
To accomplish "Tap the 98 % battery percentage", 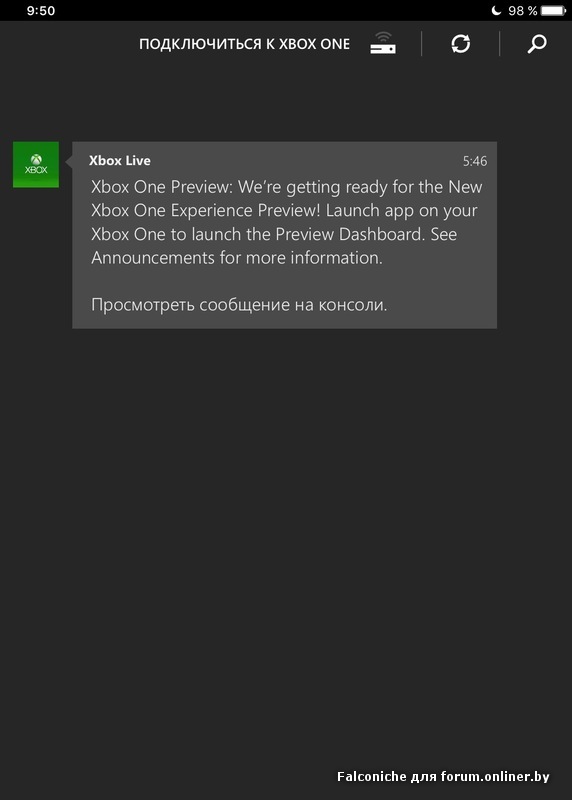I will [523, 10].
